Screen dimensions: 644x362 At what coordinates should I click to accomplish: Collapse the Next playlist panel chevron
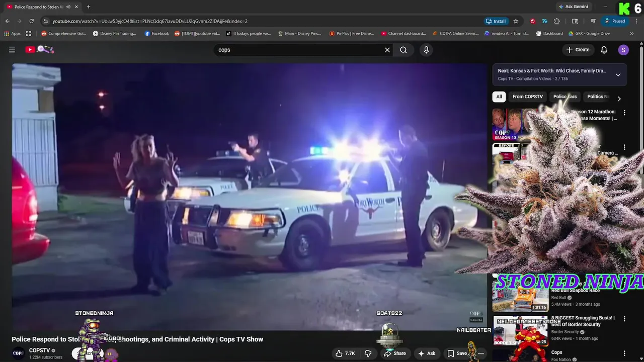coord(618,75)
